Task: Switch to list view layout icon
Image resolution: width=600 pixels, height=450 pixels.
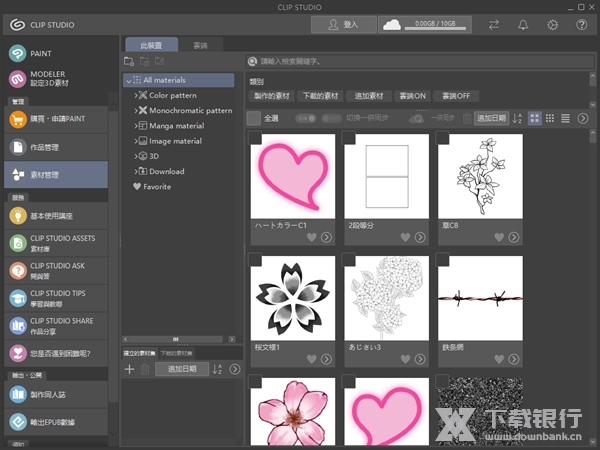Action: pos(566,118)
